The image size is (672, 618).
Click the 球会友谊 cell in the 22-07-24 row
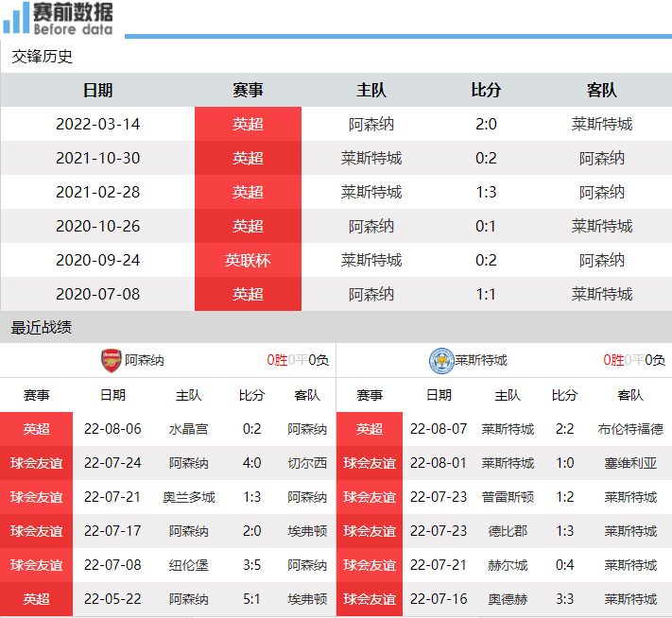tap(37, 463)
